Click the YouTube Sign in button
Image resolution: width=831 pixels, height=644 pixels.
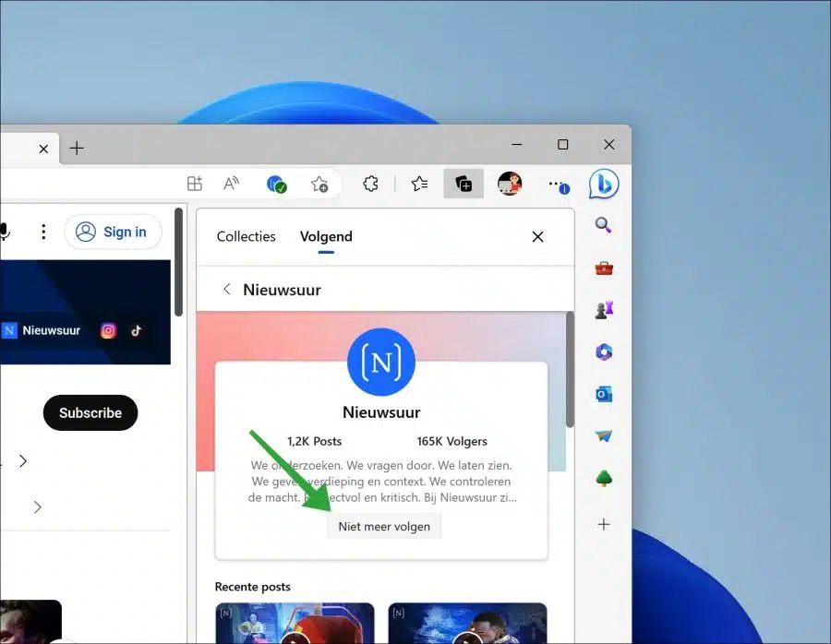click(x=113, y=232)
